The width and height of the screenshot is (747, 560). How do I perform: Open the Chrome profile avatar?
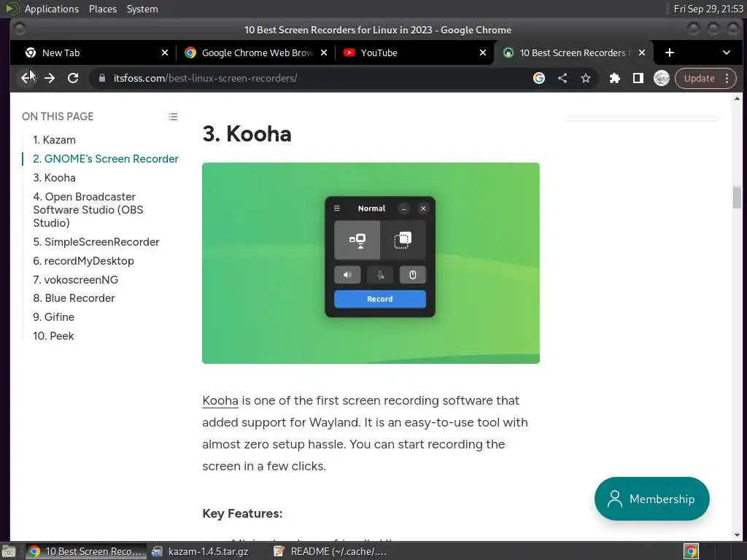tap(661, 78)
